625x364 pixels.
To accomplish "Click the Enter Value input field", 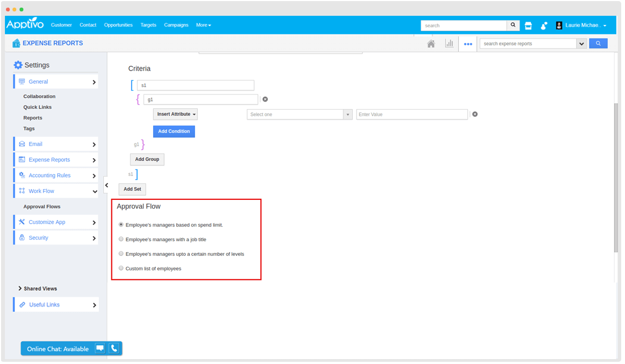I will (411, 115).
